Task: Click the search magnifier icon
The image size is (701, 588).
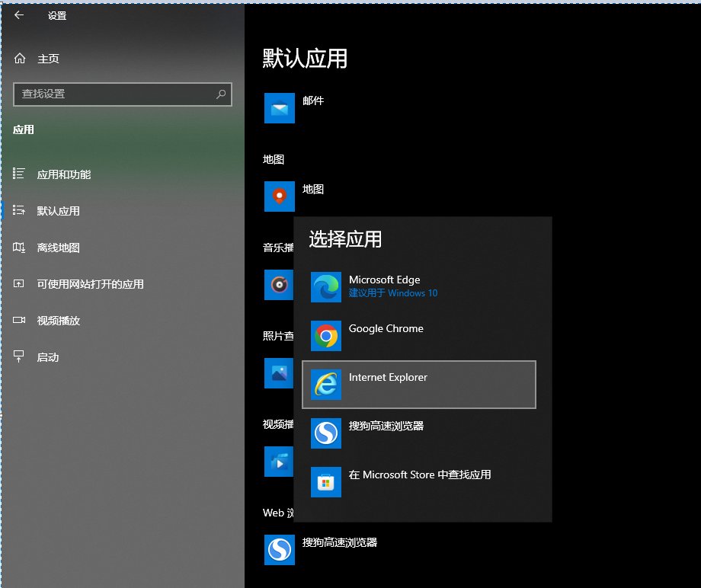Action: point(221,94)
